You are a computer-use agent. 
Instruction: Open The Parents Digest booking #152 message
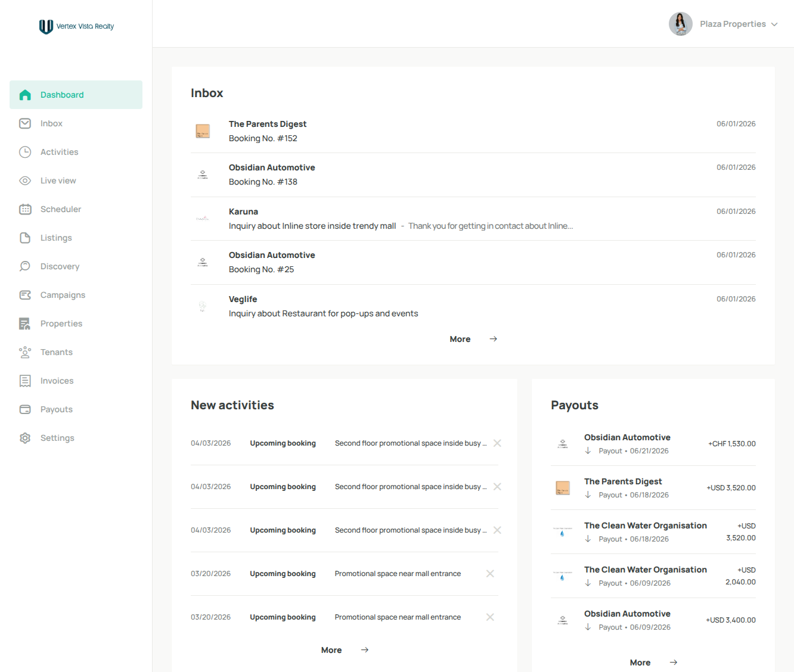473,131
